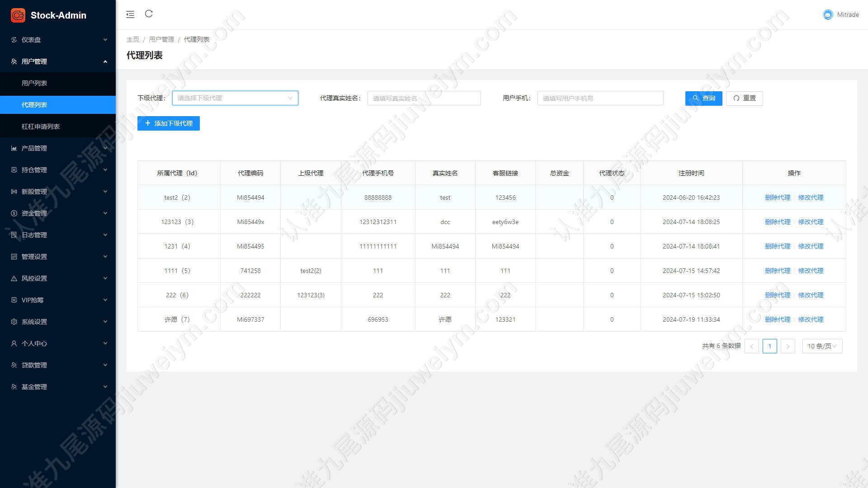Delete agent test2 (2) via 删除代理
868x488 pixels.
pos(778,197)
